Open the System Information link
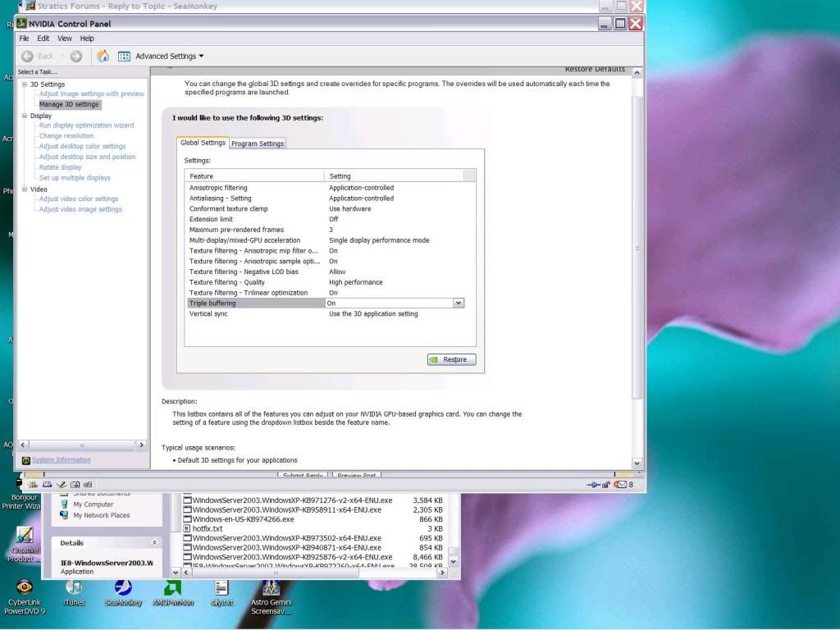This screenshot has height=630, width=840. click(x=61, y=459)
